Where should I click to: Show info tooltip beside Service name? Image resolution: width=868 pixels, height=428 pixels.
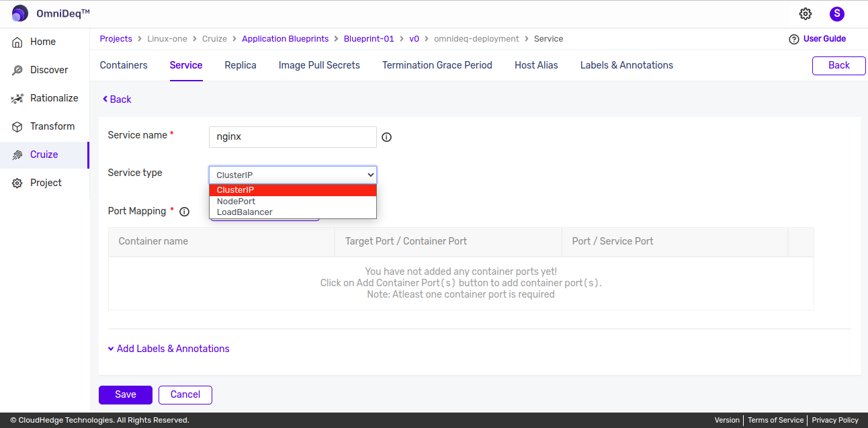pos(386,137)
